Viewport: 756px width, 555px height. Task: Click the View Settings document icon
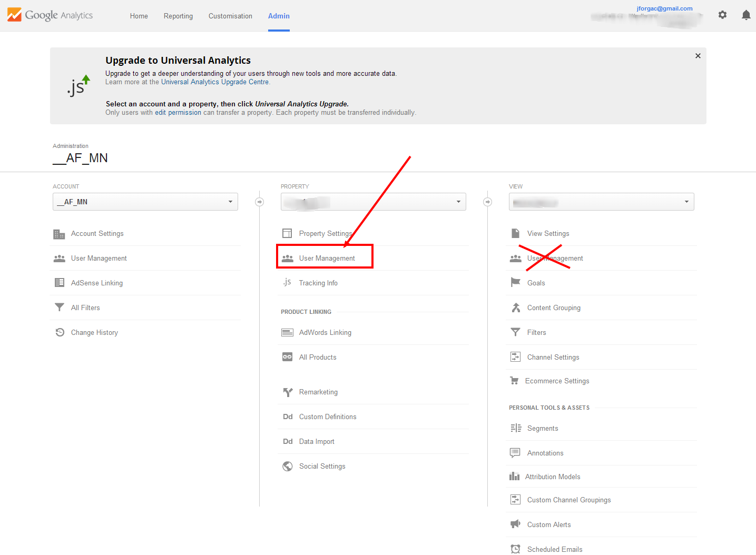(x=515, y=233)
